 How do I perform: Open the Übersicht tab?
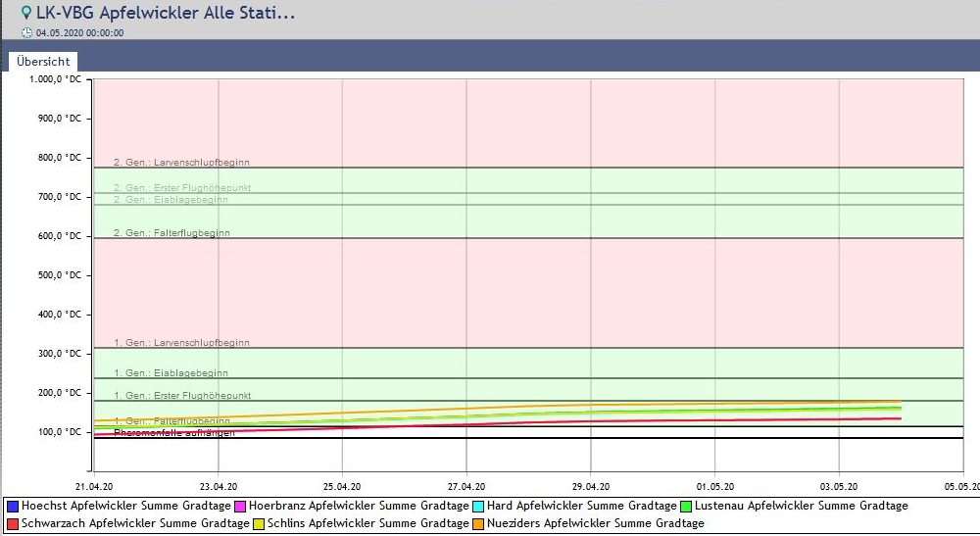[x=43, y=61]
